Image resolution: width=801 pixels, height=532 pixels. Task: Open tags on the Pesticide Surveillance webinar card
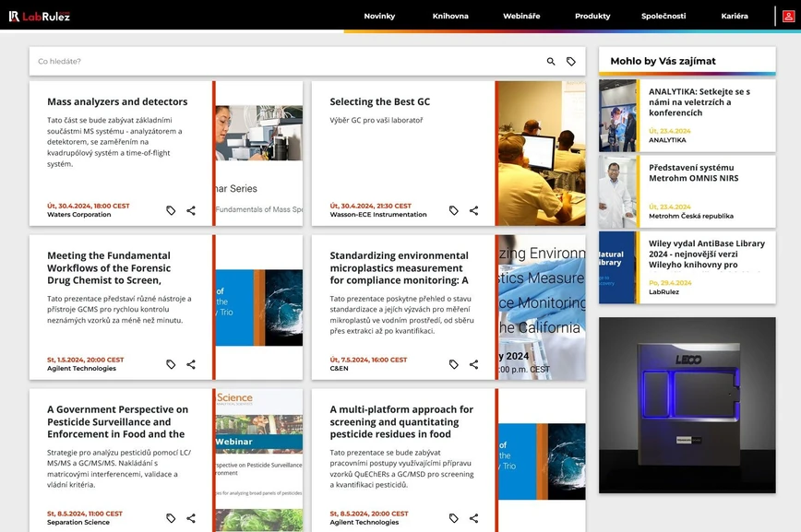[171, 518]
